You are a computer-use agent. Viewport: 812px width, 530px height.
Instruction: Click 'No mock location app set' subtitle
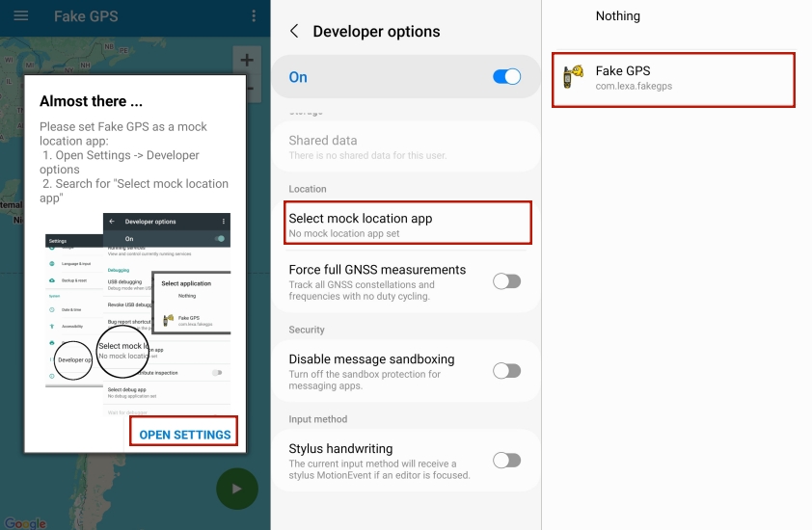pyautogui.click(x=344, y=233)
